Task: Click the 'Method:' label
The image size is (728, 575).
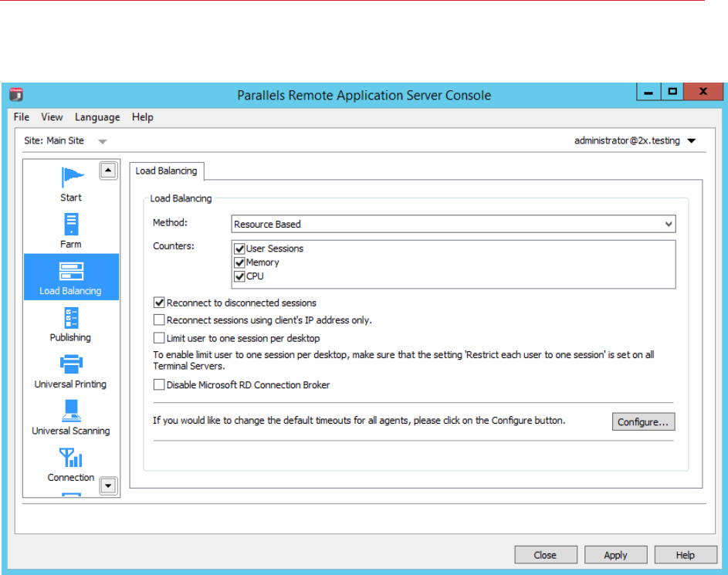Action: 170,223
